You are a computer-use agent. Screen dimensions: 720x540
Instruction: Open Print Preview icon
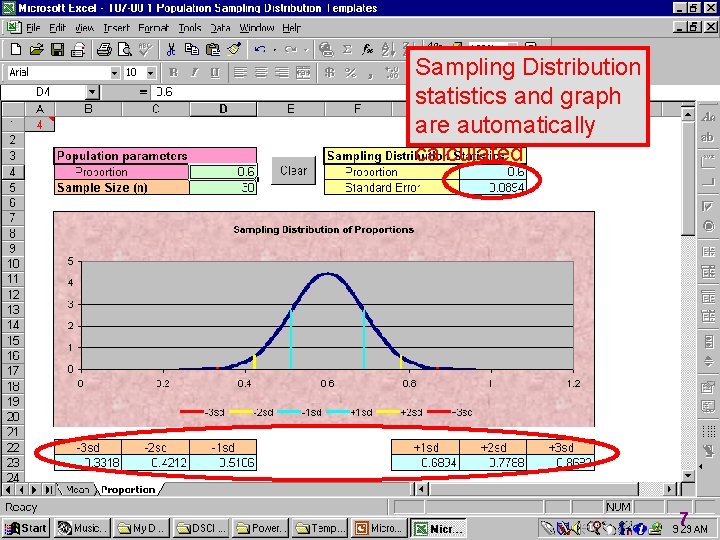tap(124, 49)
